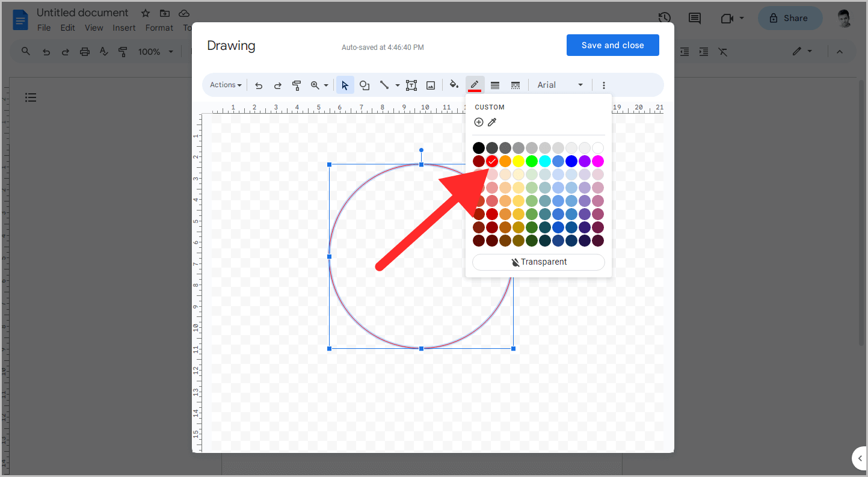
Task: Select the Line tool
Action: tap(386, 85)
